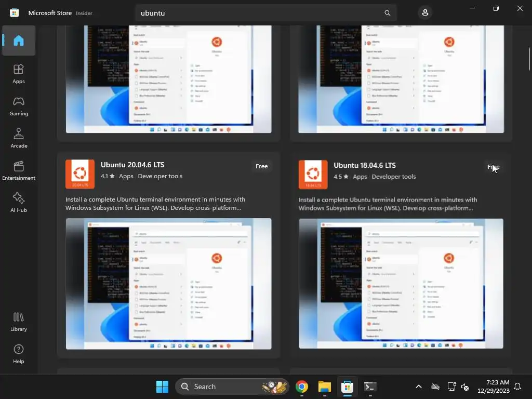Open the AI Hub section
Image resolution: width=532 pixels, height=399 pixels.
(x=19, y=203)
